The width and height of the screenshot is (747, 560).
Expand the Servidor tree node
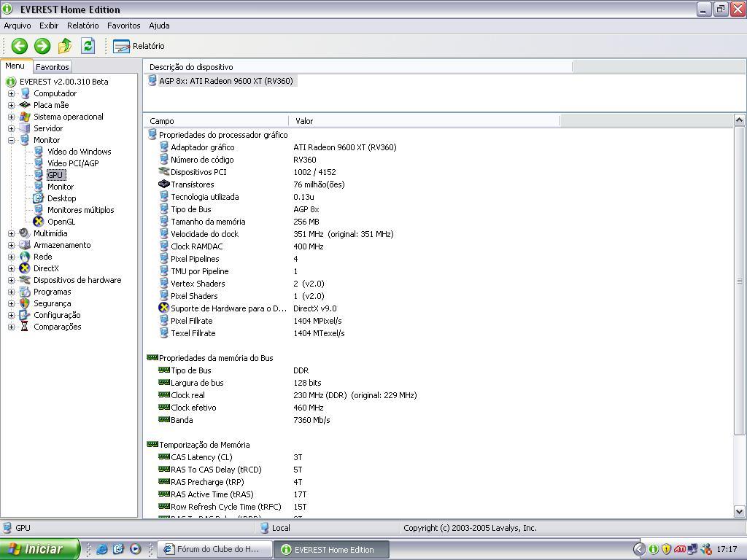pos(12,128)
